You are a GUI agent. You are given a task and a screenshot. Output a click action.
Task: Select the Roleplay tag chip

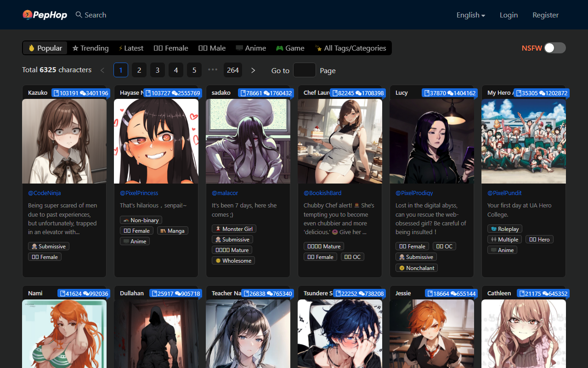[504, 229]
